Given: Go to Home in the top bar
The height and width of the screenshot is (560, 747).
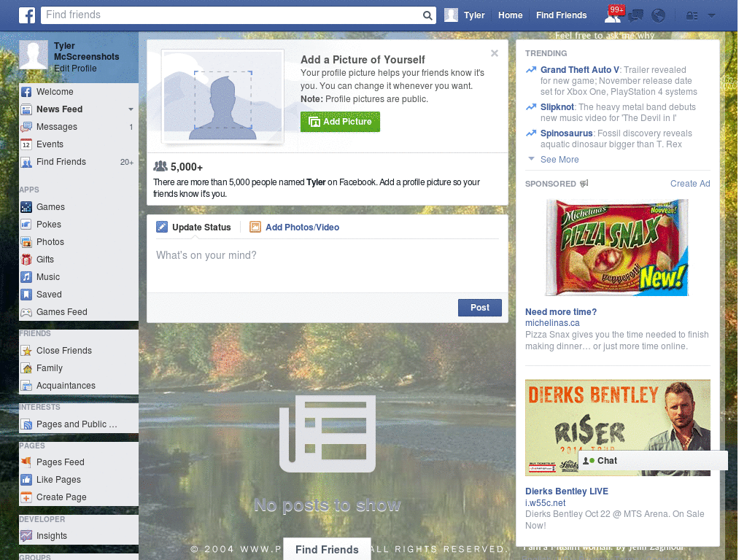Looking at the screenshot, I should (510, 15).
